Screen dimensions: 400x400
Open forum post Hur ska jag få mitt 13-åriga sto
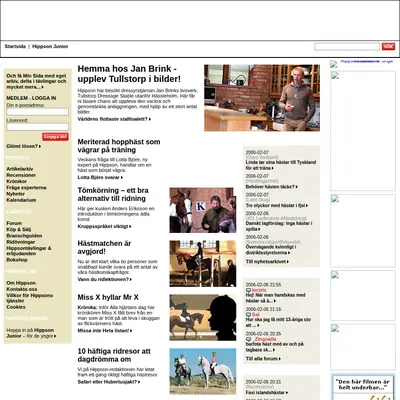(x=278, y=322)
